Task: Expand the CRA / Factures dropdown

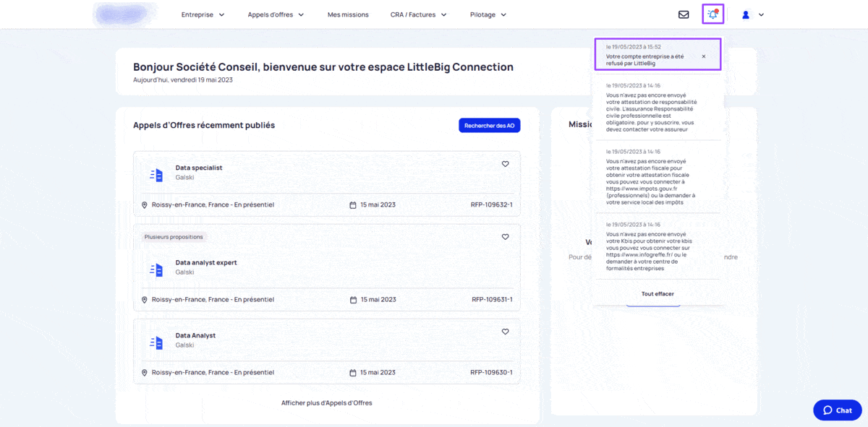Action: coord(419,14)
